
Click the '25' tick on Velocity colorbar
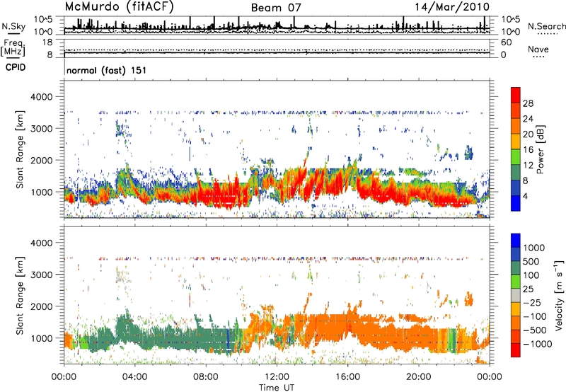pos(528,289)
